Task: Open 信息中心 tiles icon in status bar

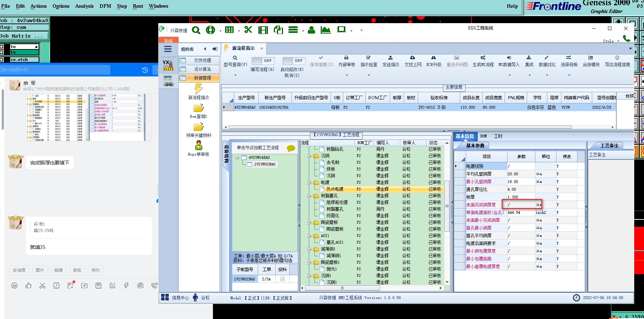Action: coord(165,297)
